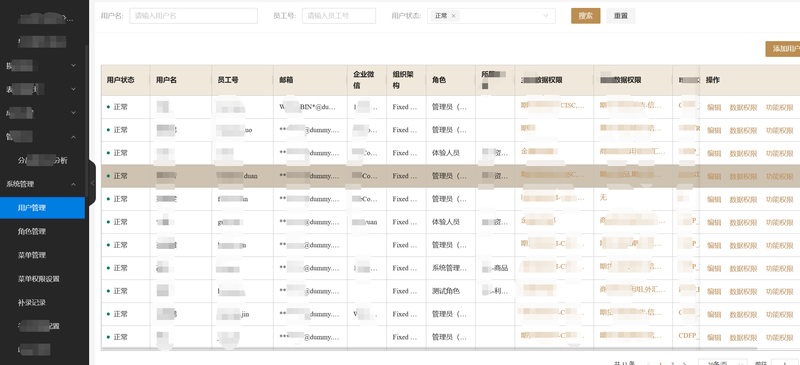Remove the 正常 tag from the status filter
Viewport: 800px width, 365px height.
(x=453, y=16)
